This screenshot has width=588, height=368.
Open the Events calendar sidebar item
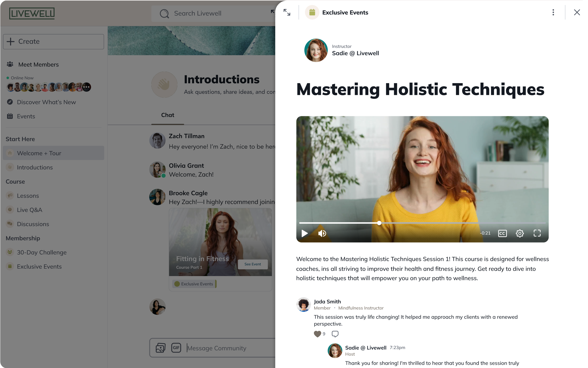pyautogui.click(x=26, y=116)
